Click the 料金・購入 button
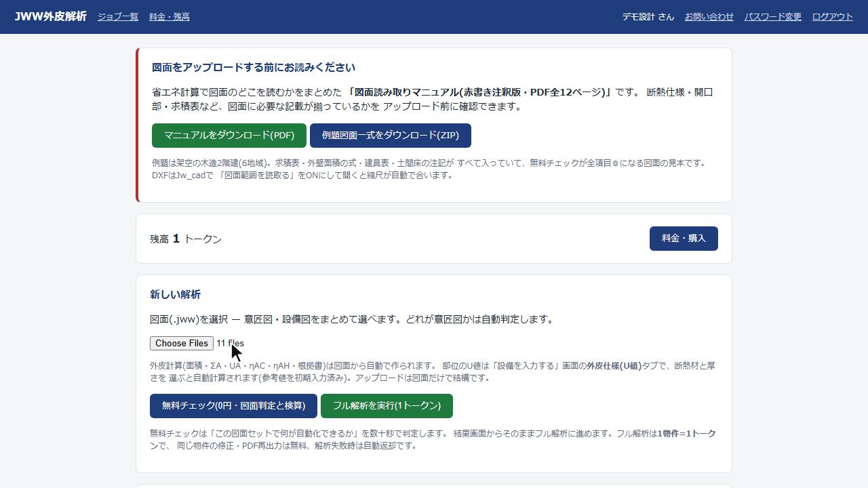The width and height of the screenshot is (868, 488). pyautogui.click(x=684, y=239)
